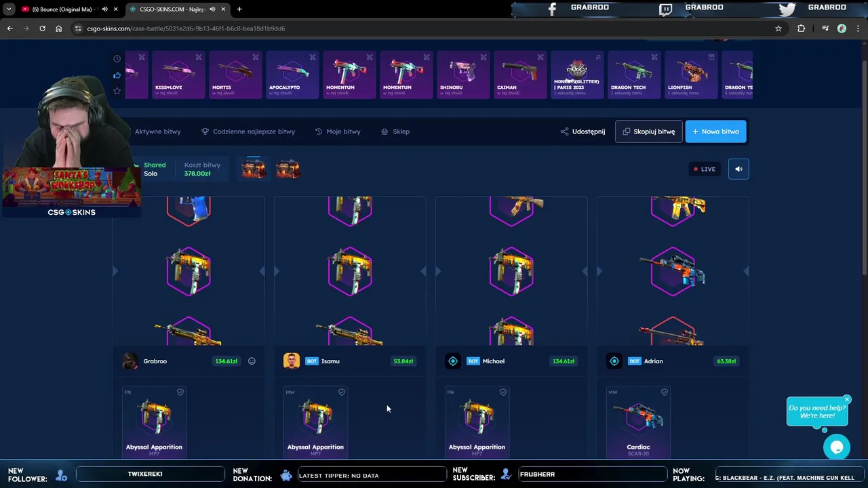This screenshot has height=488, width=868.
Task: Open the Chrome three-dot menu
Action: point(859,28)
